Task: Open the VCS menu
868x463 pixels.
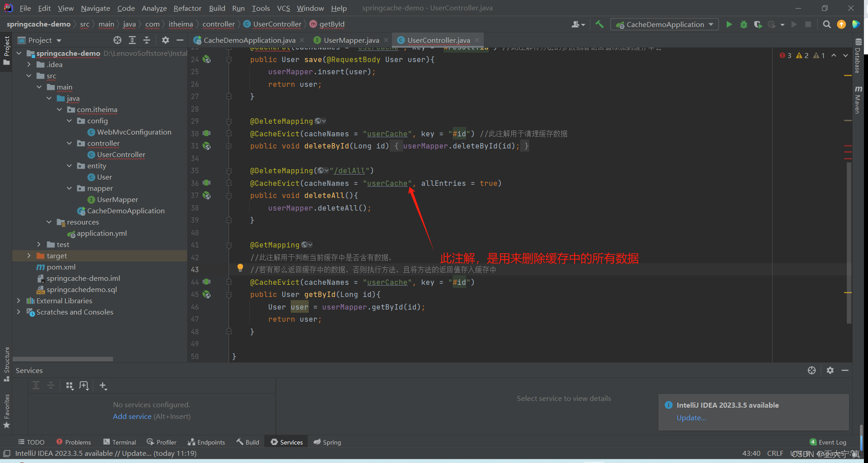Action: [x=283, y=8]
